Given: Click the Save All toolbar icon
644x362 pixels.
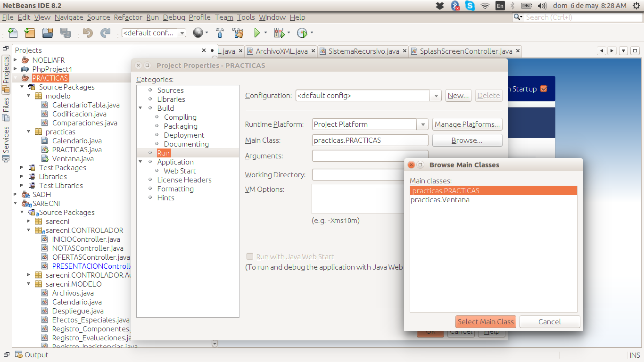Looking at the screenshot, I should pyautogui.click(x=65, y=33).
